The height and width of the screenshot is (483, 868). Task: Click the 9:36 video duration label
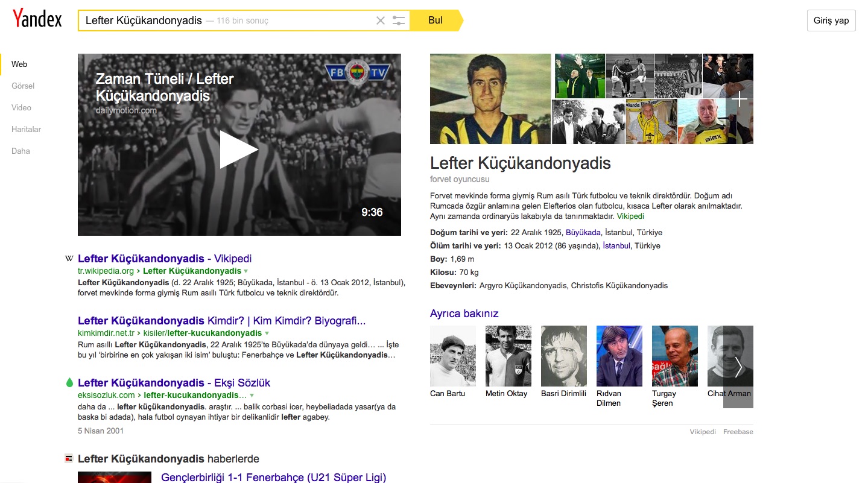click(372, 212)
